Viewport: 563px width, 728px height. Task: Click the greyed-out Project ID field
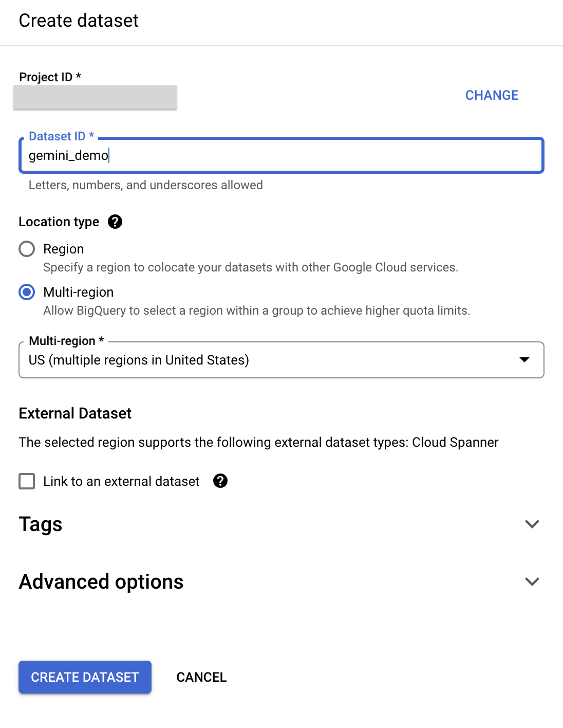pyautogui.click(x=95, y=97)
